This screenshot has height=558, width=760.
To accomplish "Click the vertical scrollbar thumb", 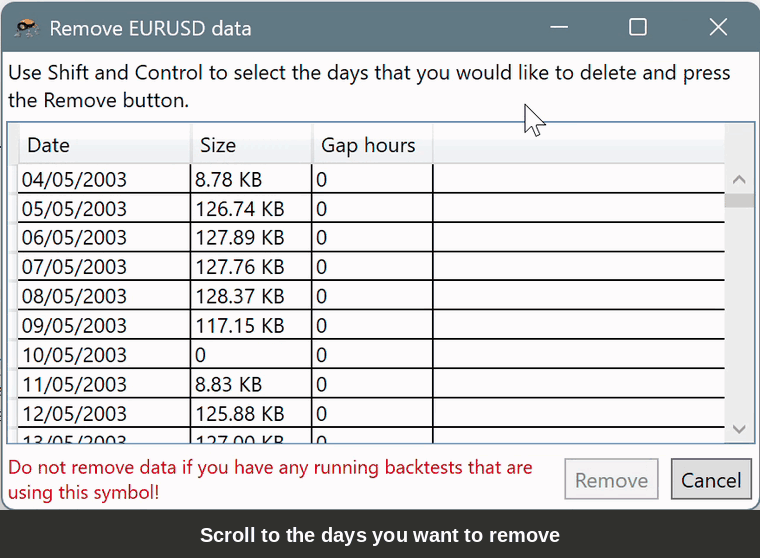I will pos(739,201).
